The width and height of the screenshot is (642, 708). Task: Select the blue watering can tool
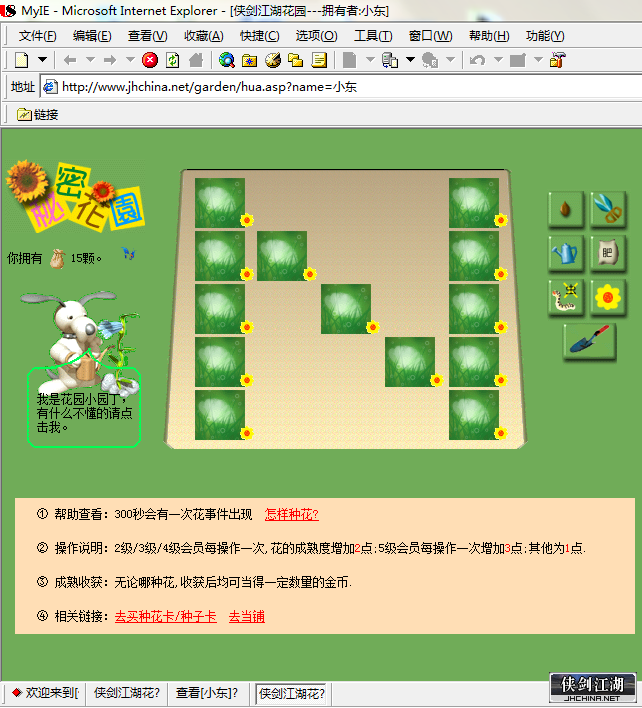click(566, 253)
